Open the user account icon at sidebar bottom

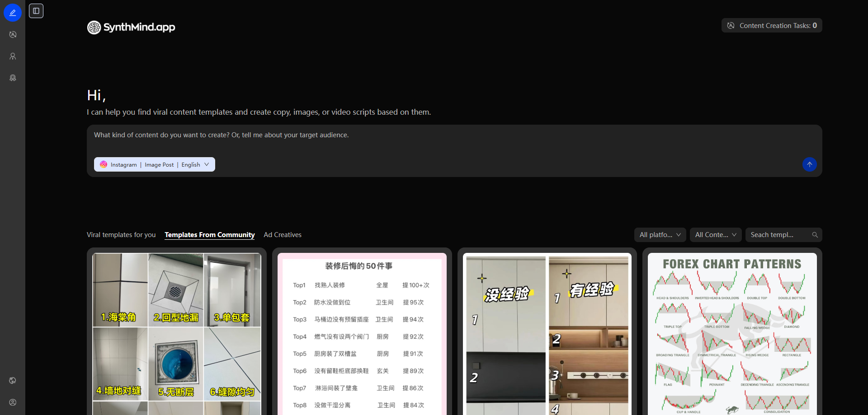[13, 402]
